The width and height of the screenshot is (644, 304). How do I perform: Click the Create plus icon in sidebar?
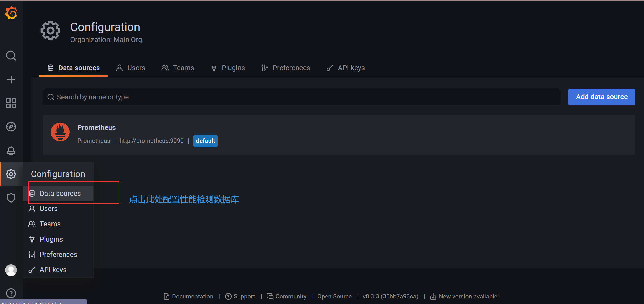11,79
